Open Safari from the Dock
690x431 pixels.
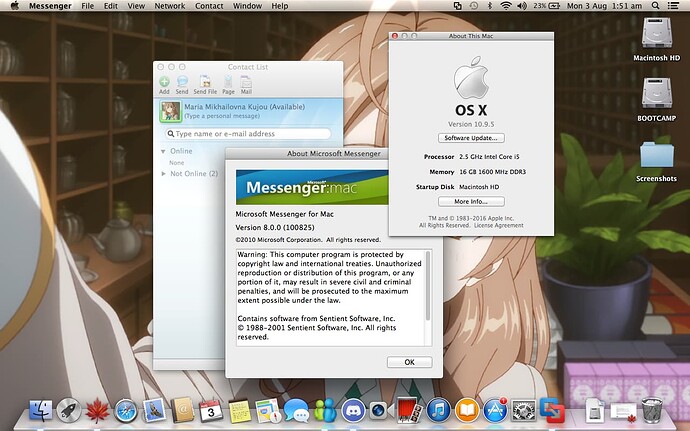[x=126, y=411]
